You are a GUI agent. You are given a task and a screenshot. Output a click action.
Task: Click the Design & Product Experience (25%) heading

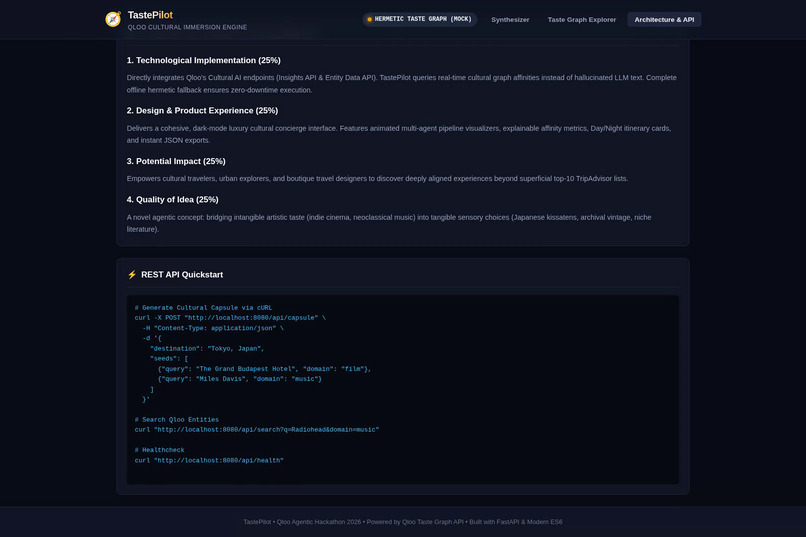click(x=202, y=110)
